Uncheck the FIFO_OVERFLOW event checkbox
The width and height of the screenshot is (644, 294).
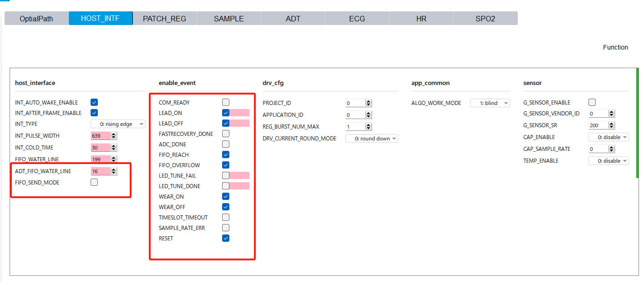click(x=226, y=165)
